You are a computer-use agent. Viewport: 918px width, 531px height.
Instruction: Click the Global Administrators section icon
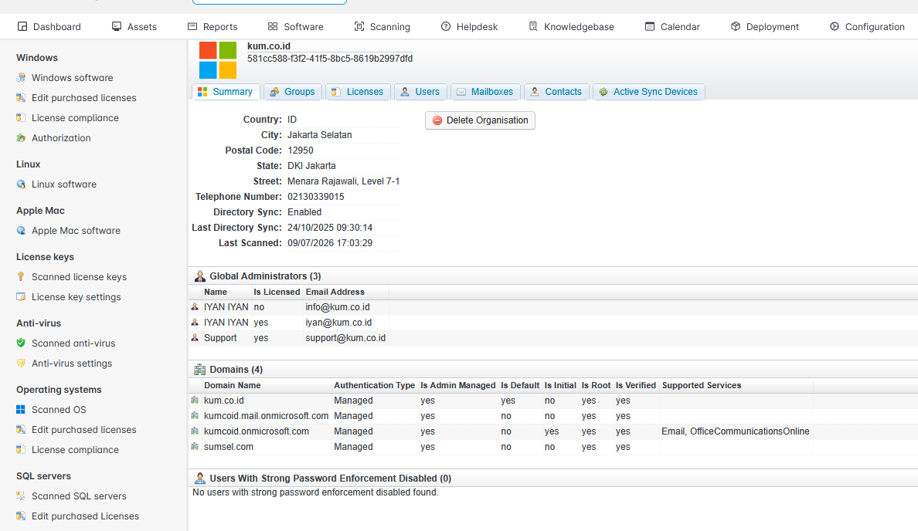point(200,276)
